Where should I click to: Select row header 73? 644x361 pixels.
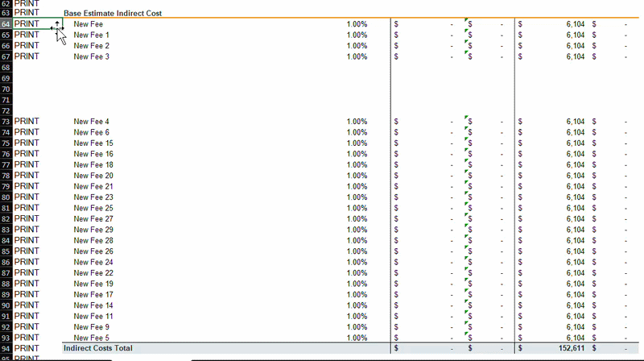pos(6,122)
